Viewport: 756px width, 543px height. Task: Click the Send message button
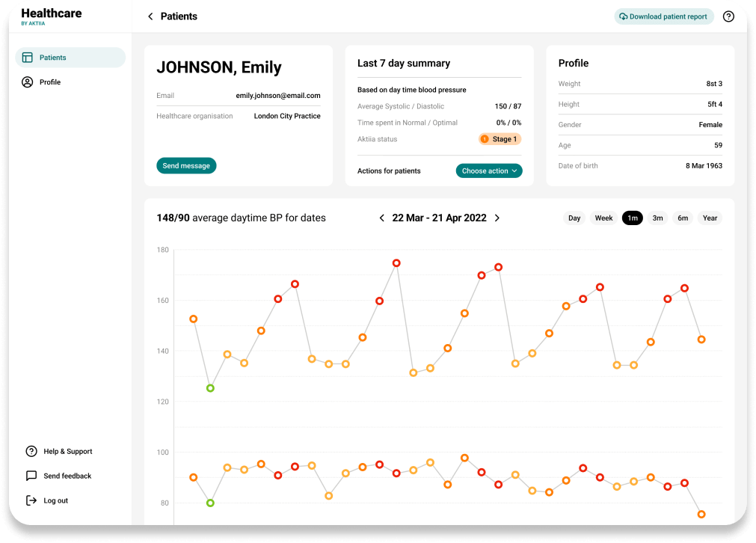tap(186, 165)
